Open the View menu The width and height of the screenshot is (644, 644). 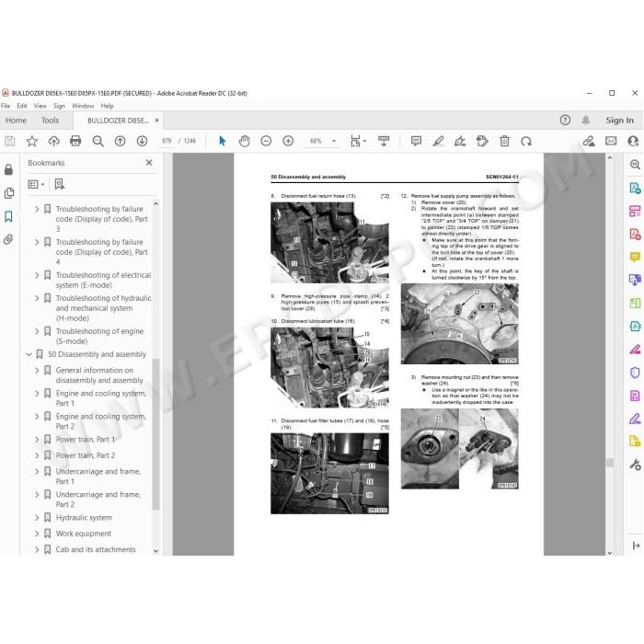coord(40,106)
